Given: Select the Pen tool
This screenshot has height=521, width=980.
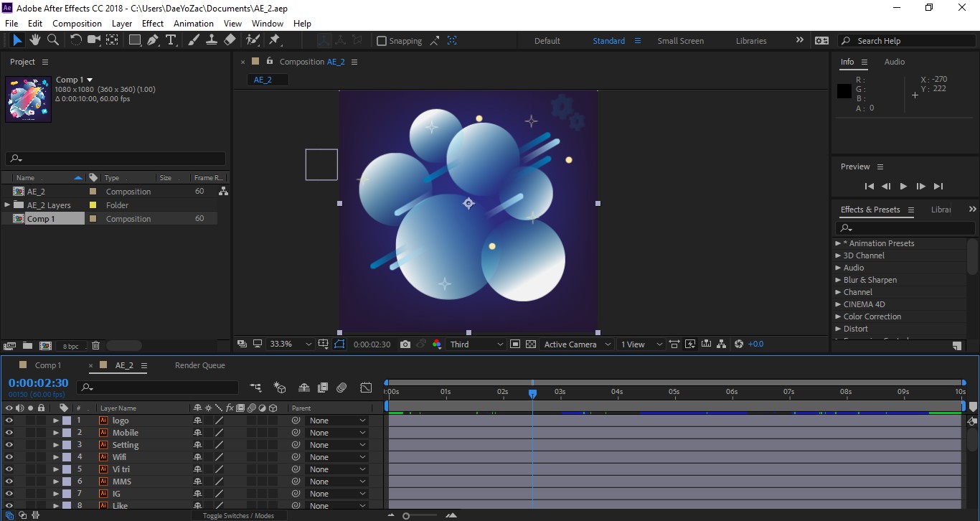Looking at the screenshot, I should pos(153,40).
